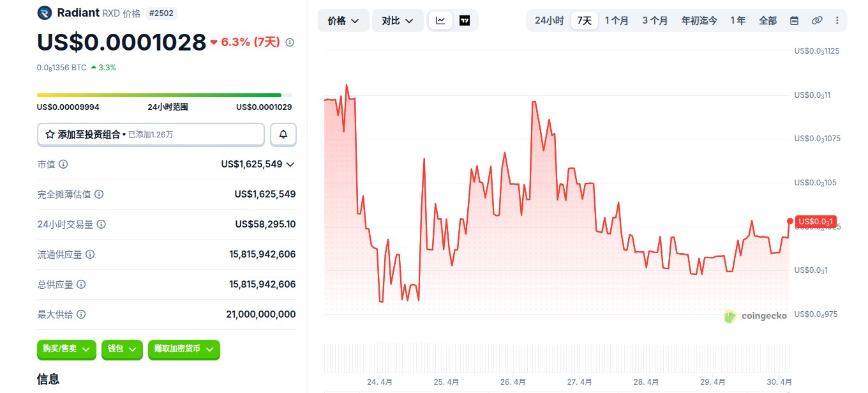Click the Radiant coin logo icon

45,12
